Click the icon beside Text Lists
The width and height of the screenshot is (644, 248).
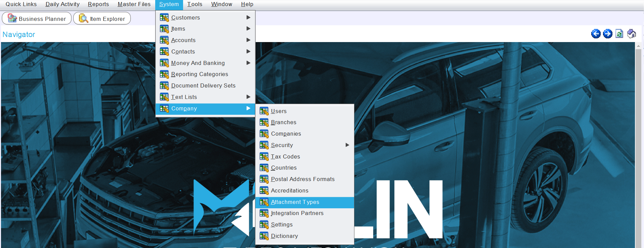164,97
